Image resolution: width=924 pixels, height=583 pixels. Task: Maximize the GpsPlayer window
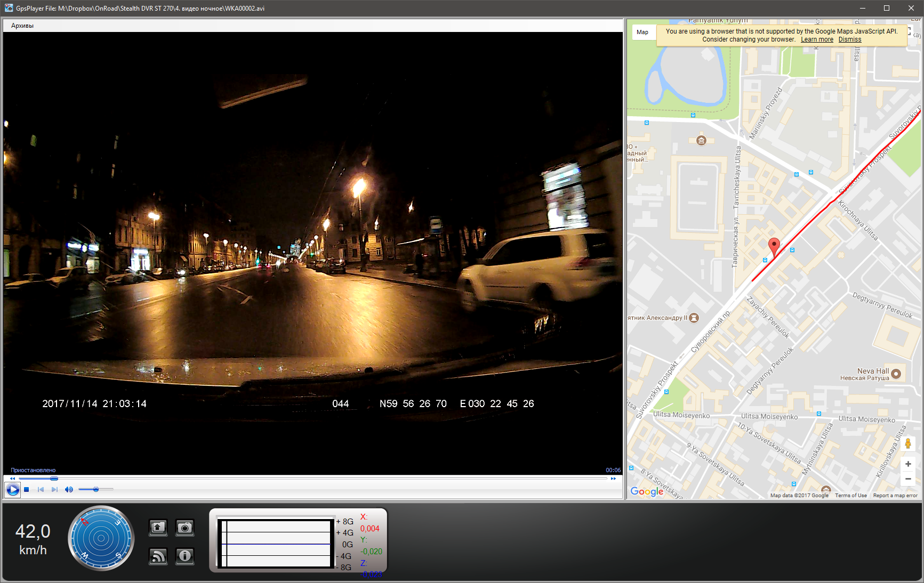coord(887,8)
